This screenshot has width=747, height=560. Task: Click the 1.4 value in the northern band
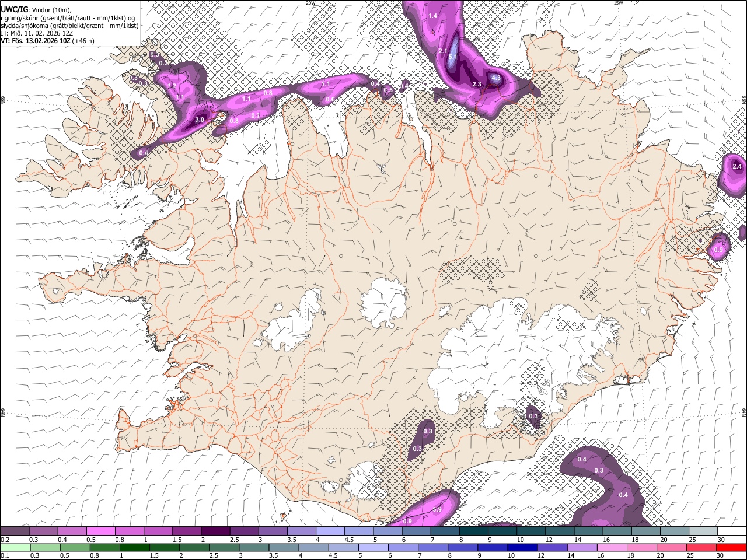[432, 16]
